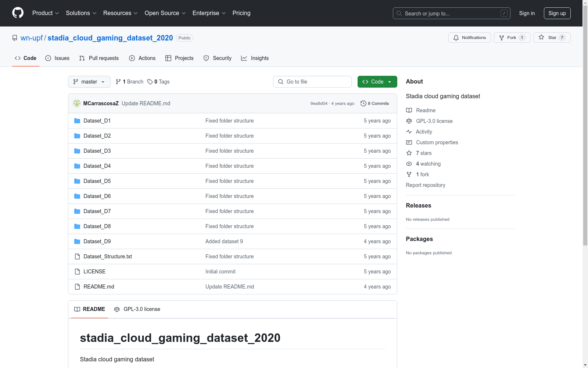Open the master branch selector
The height and width of the screenshot is (368, 588).
(x=89, y=82)
